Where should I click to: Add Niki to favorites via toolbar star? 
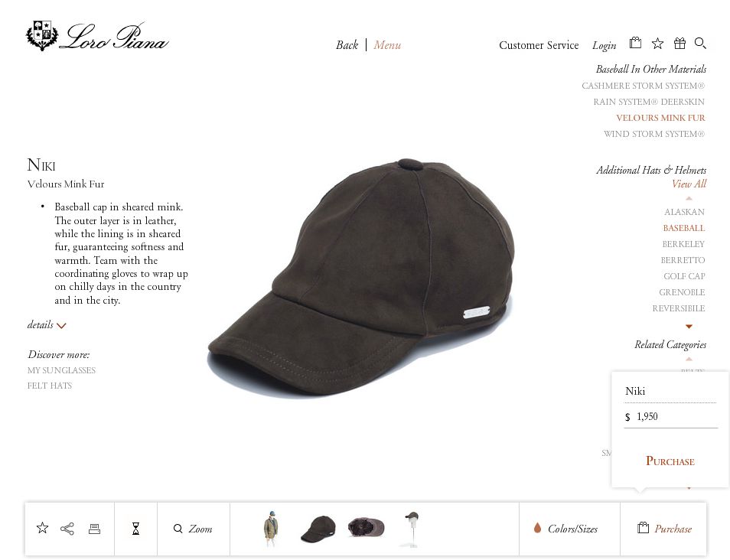tap(43, 529)
